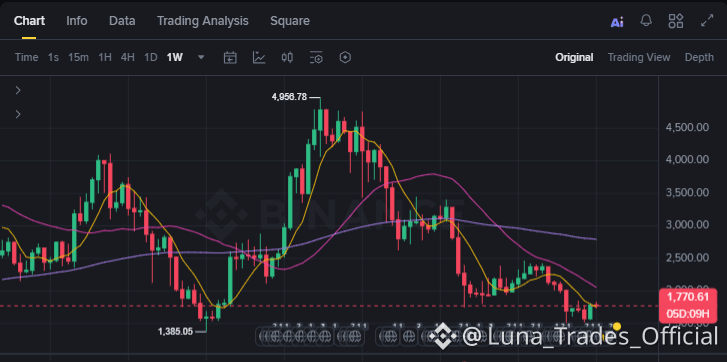Open the calendar date jump icon

click(230, 57)
